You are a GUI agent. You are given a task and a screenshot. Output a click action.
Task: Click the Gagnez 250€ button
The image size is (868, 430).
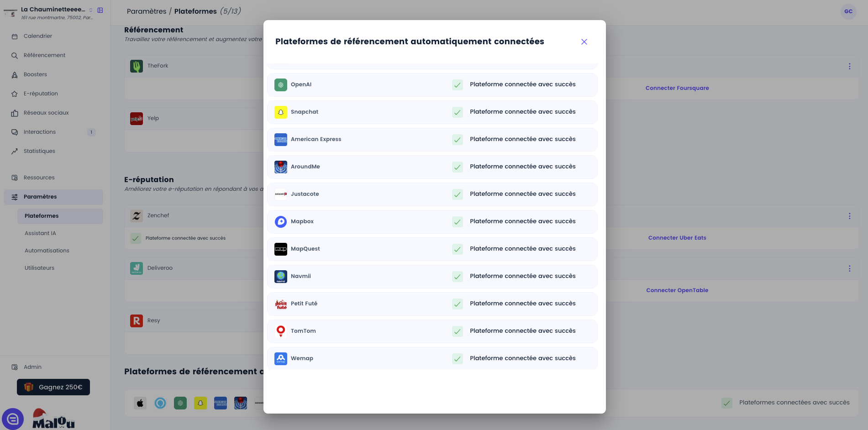[53, 387]
